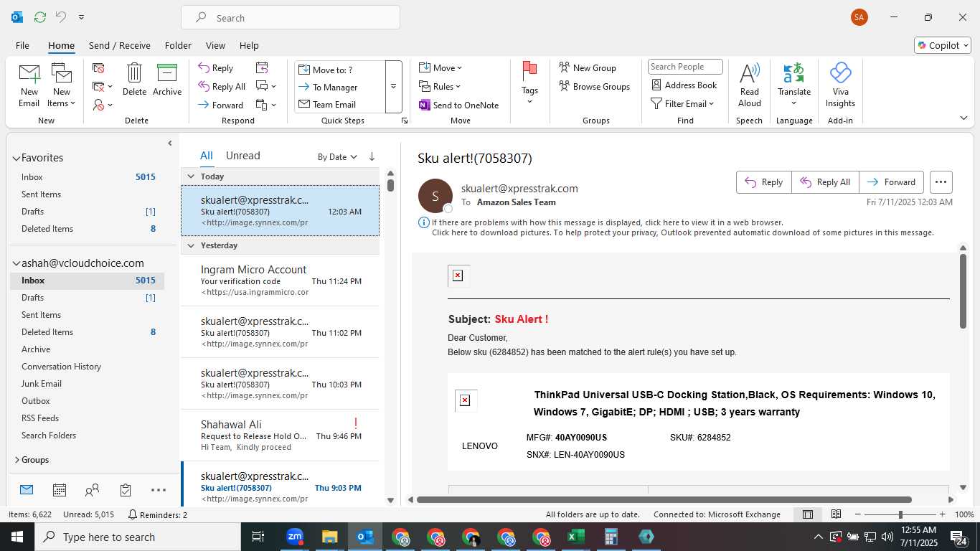Click the Search People field
The width and height of the screenshot is (980, 551).
[685, 67]
